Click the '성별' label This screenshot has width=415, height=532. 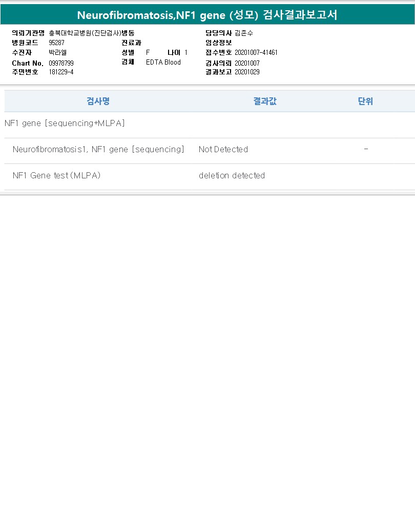click(x=128, y=53)
